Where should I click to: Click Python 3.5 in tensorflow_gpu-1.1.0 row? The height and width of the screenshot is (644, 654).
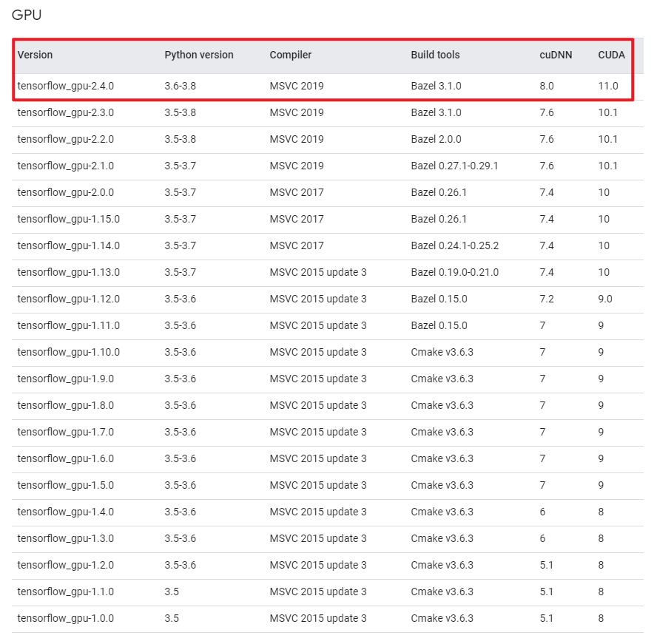(x=172, y=592)
